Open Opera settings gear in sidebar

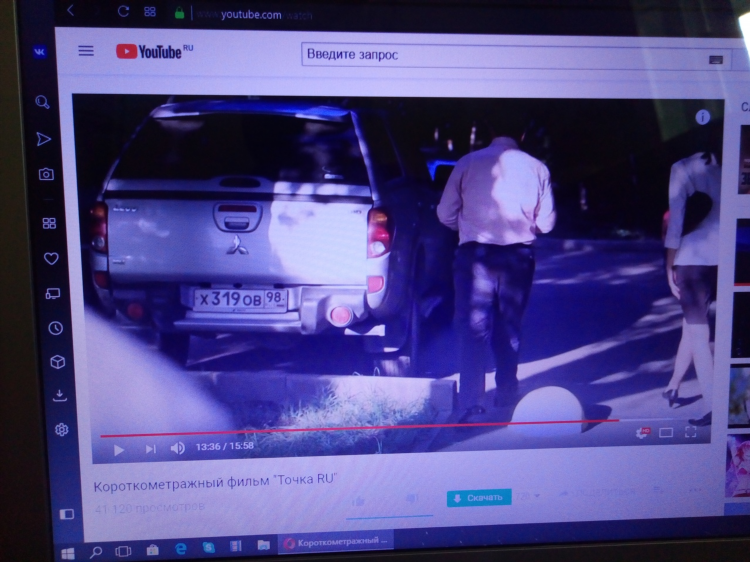click(61, 430)
